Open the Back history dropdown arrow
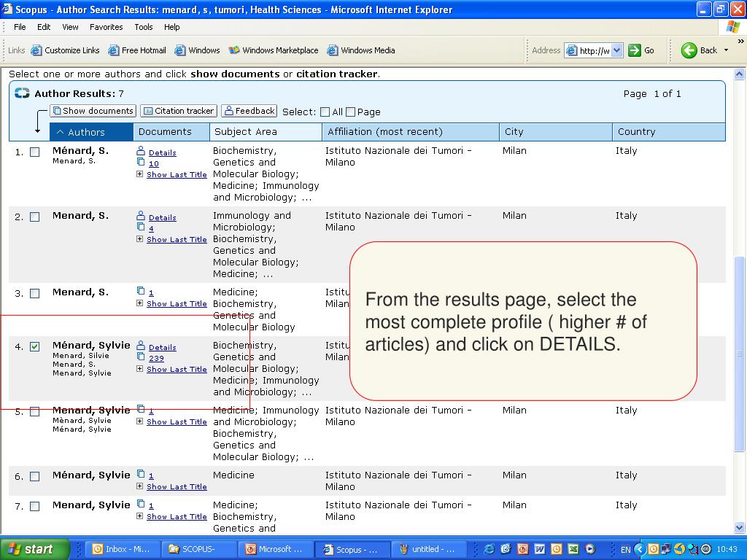Viewport: 747px width, 560px height. [x=726, y=50]
